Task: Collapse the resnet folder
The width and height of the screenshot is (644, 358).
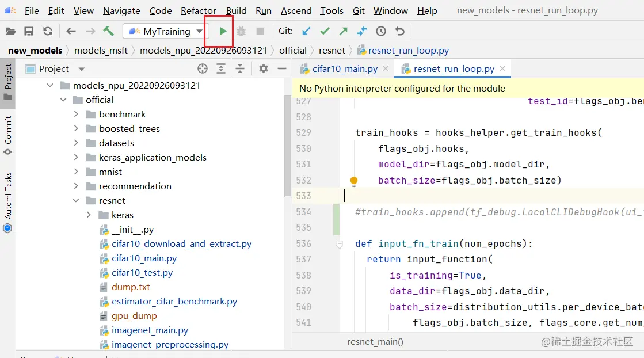Action: (x=76, y=200)
